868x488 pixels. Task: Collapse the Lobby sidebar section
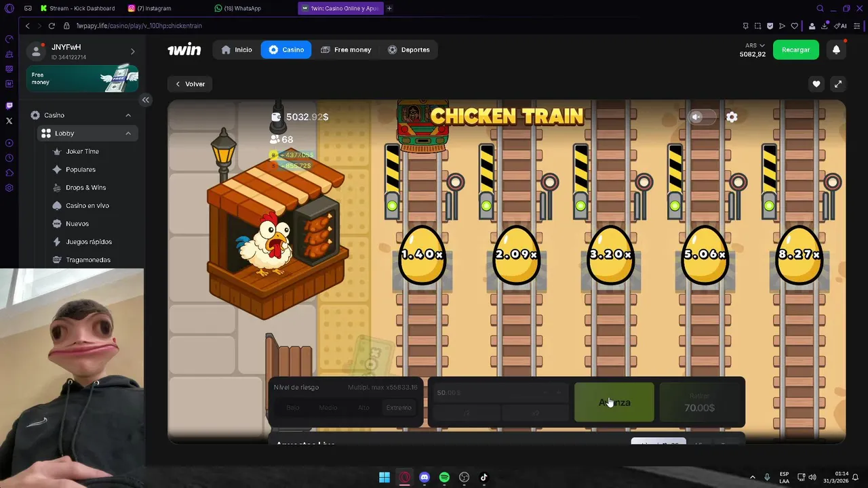click(128, 134)
